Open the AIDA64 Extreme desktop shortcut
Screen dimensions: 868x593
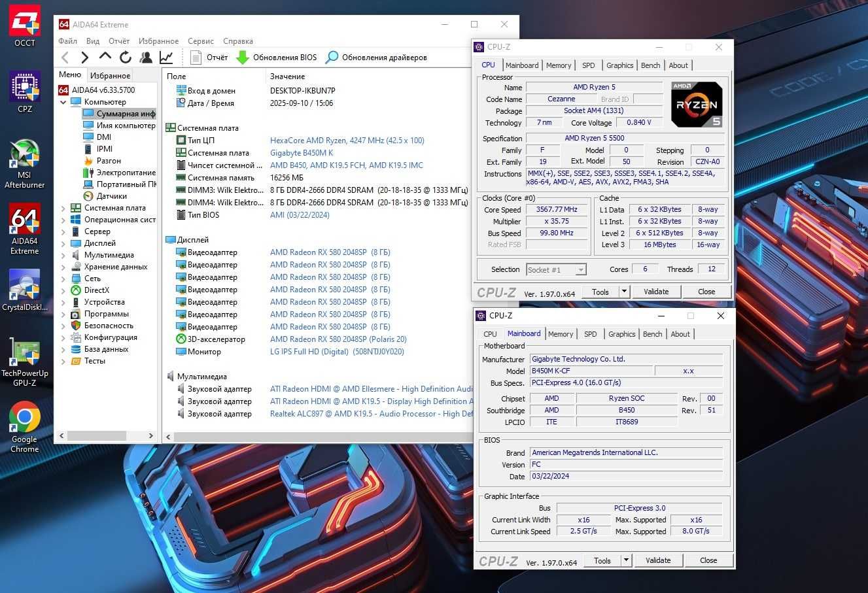pos(25,229)
